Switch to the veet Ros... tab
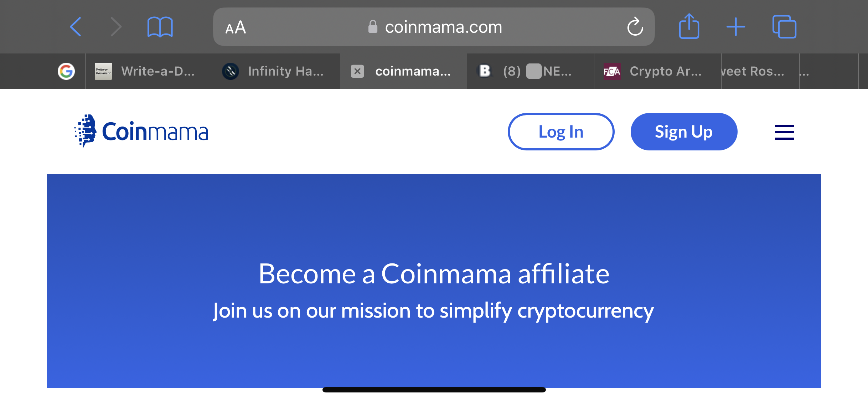 pyautogui.click(x=760, y=71)
